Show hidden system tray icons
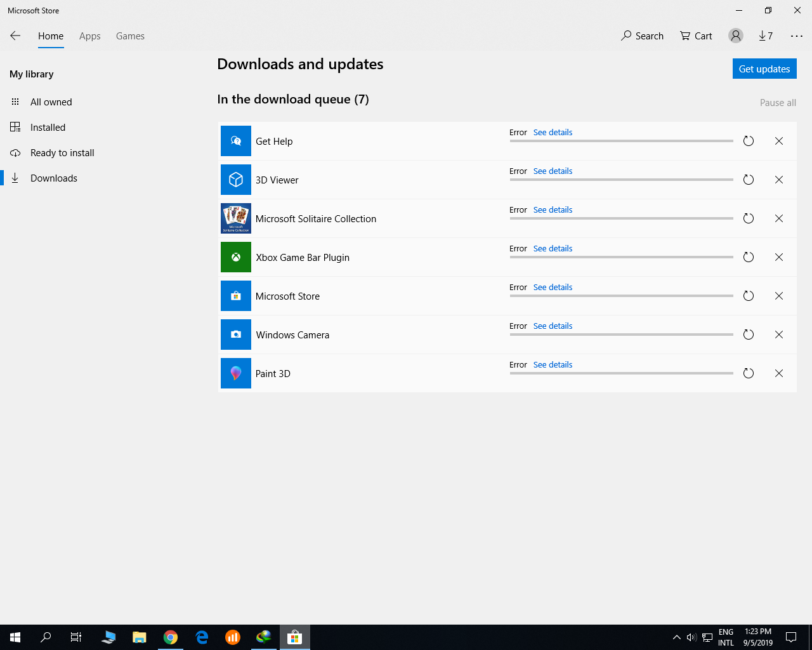Viewport: 812px width, 650px height. (x=676, y=637)
